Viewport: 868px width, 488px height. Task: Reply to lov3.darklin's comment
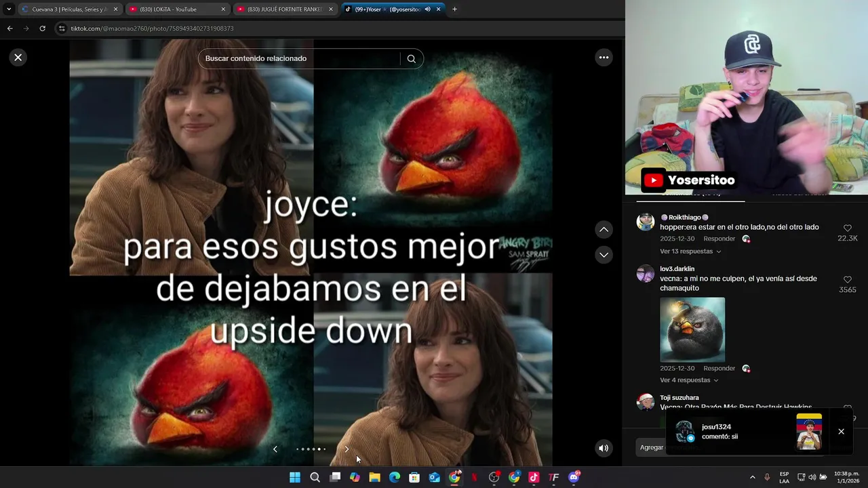[719, 368]
